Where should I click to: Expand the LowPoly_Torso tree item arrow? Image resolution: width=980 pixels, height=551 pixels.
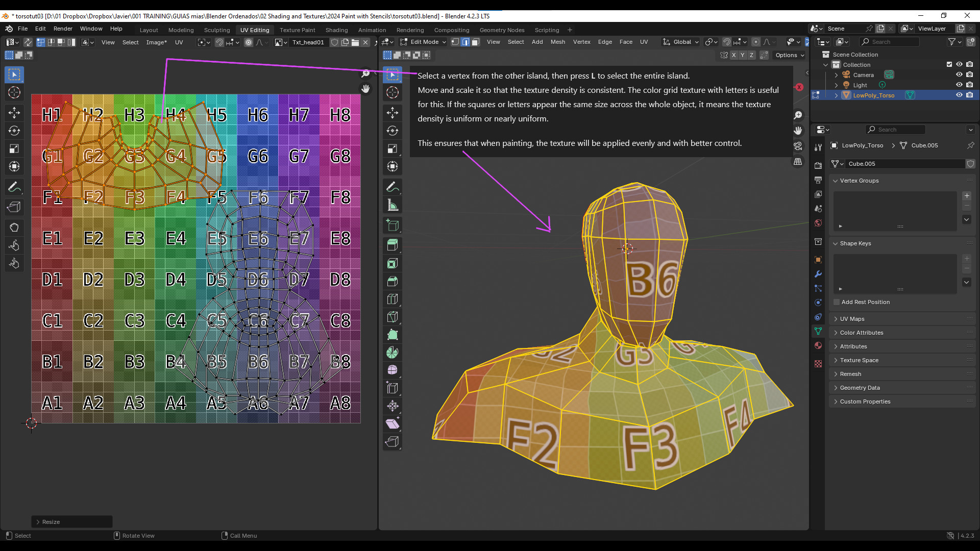836,95
